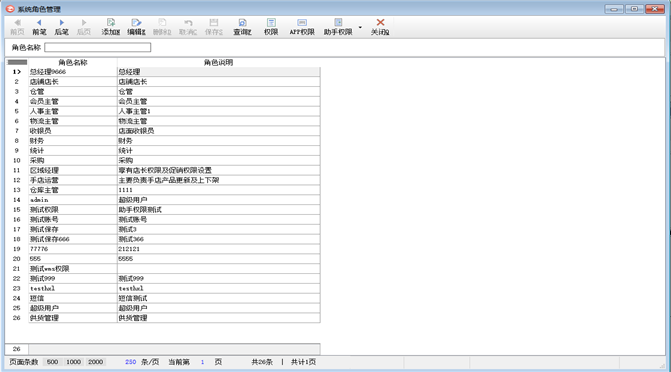Select role name 短信
671x372 pixels.
coord(73,298)
